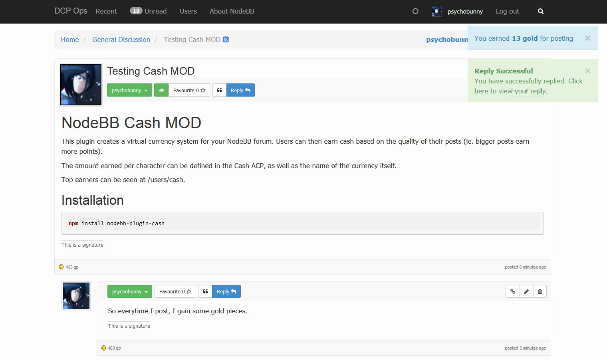Dismiss the 'You earned 13 gold' notification

[x=587, y=38]
